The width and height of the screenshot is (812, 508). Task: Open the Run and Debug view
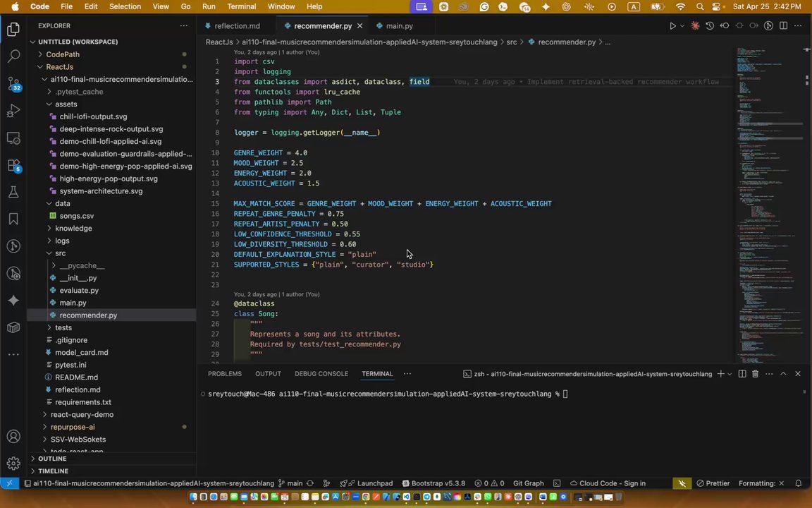click(13, 111)
